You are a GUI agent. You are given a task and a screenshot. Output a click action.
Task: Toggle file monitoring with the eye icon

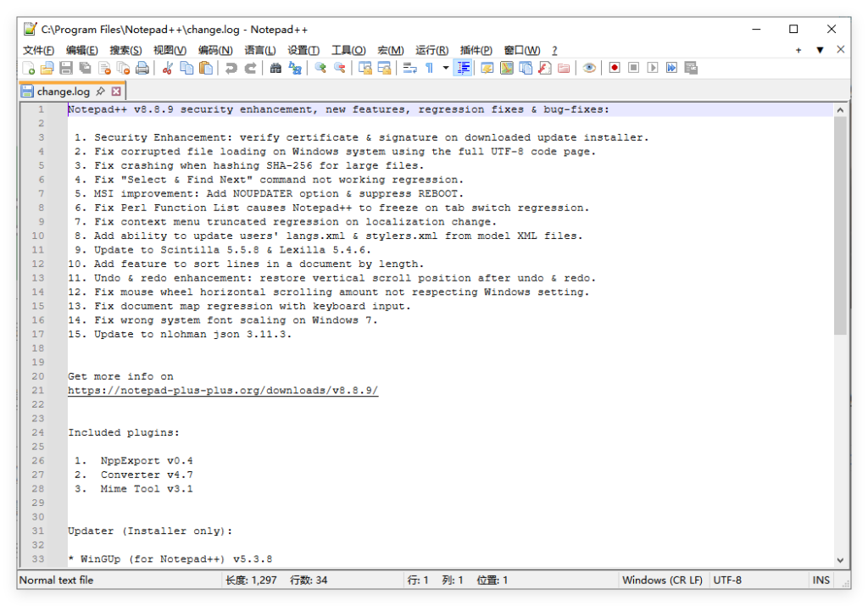coord(590,68)
